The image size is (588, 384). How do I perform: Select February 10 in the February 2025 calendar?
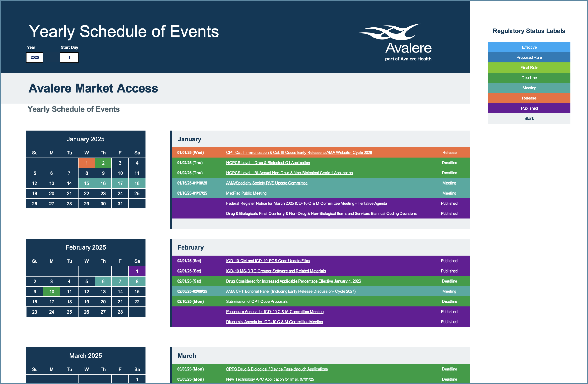coord(52,292)
